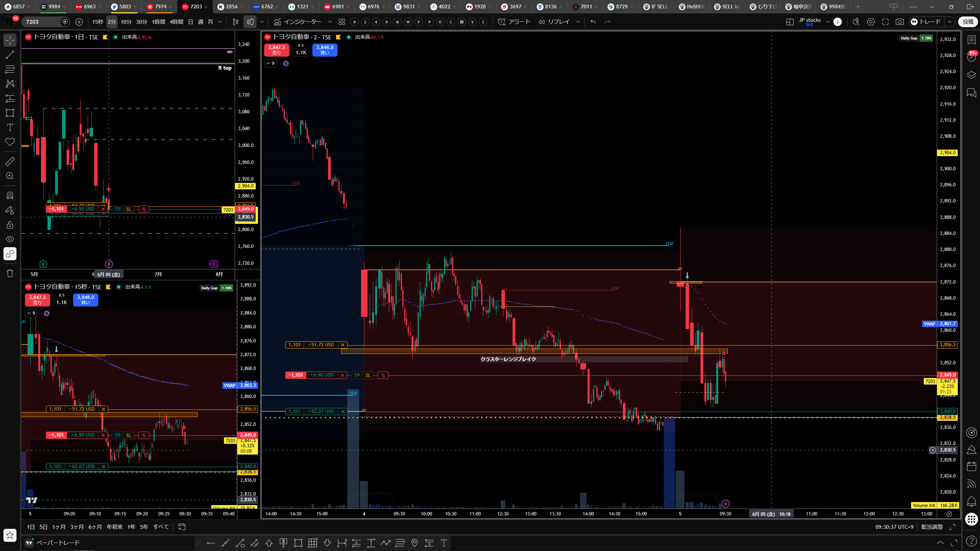Open the alerts bell in right sidebar
This screenshot has height=551, width=980.
972,501
